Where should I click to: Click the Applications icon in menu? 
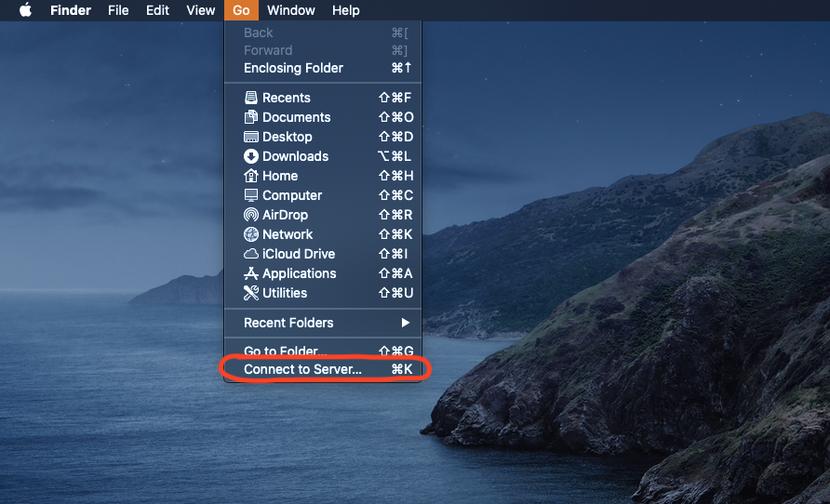[250, 273]
